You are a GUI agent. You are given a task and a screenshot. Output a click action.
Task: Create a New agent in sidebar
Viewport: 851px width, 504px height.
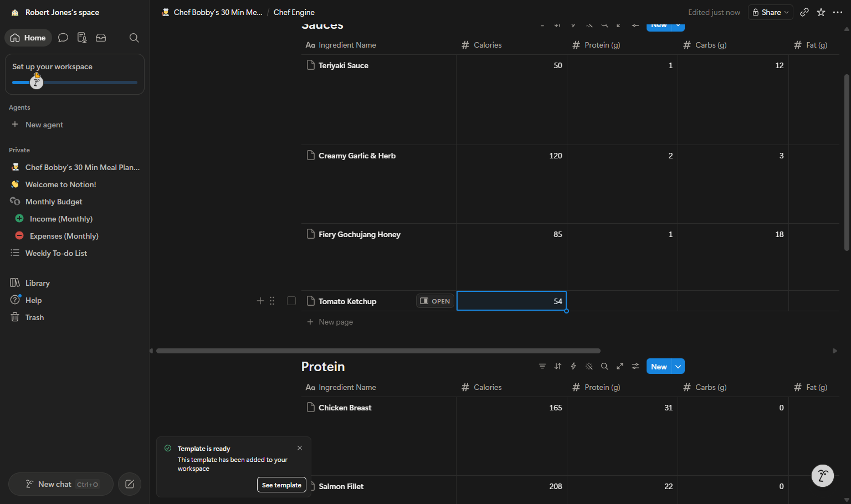pyautogui.click(x=75, y=125)
